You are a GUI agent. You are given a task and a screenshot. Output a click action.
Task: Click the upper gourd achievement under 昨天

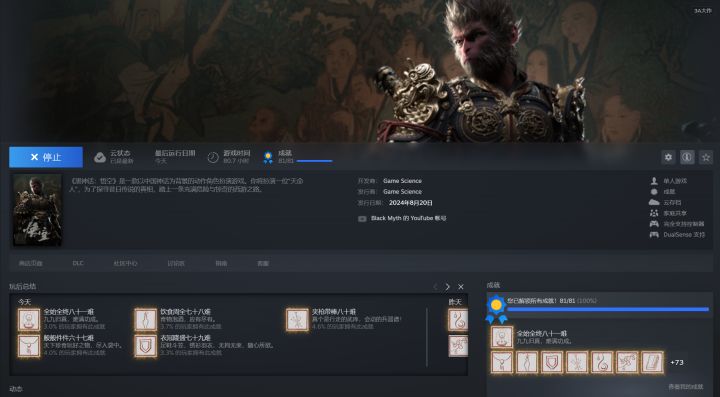[x=458, y=320]
